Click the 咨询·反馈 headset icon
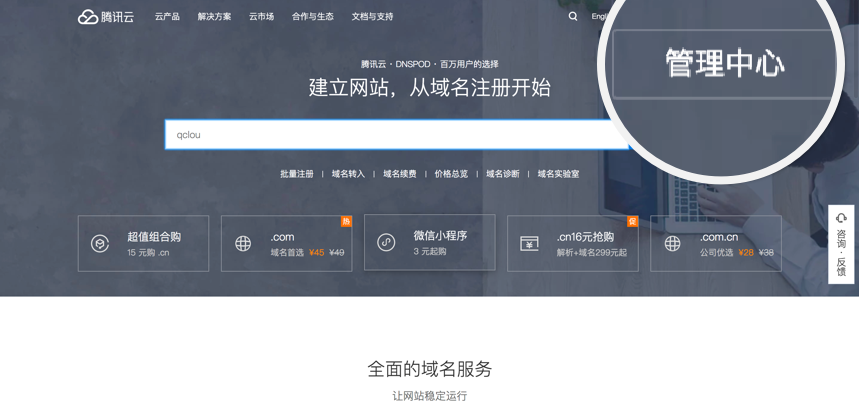Viewport: 860px width, 409px height. pyautogui.click(x=841, y=218)
